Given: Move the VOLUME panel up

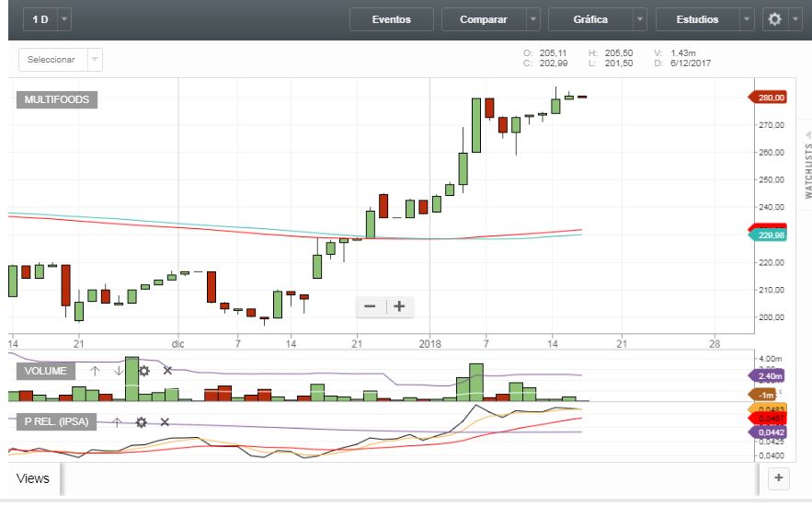Looking at the screenshot, I should pyautogui.click(x=95, y=371).
